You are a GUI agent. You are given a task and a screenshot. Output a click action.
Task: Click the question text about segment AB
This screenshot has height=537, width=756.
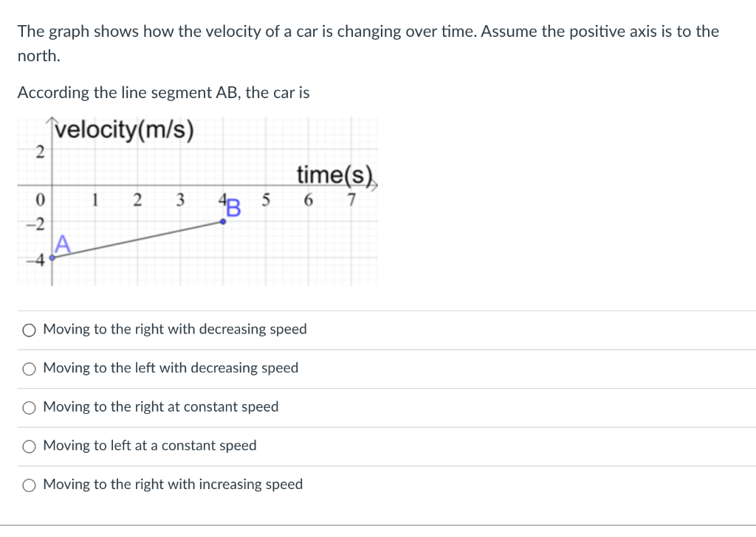[162, 92]
